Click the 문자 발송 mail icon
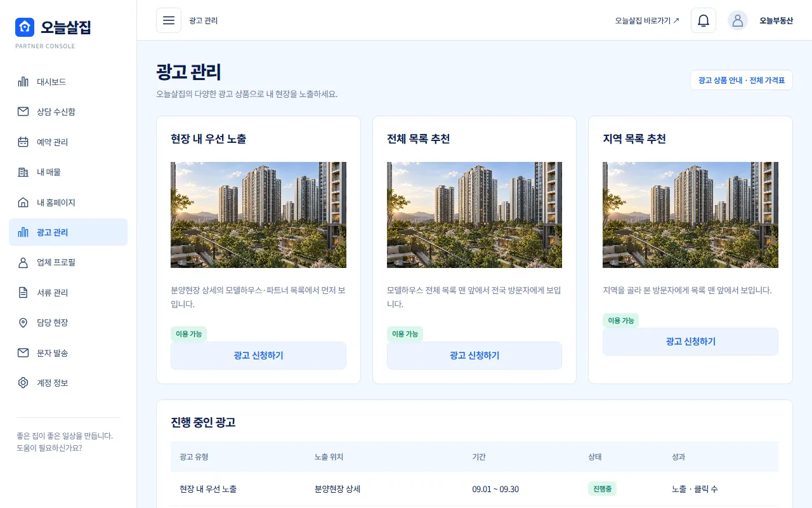812x508 pixels. [23, 353]
